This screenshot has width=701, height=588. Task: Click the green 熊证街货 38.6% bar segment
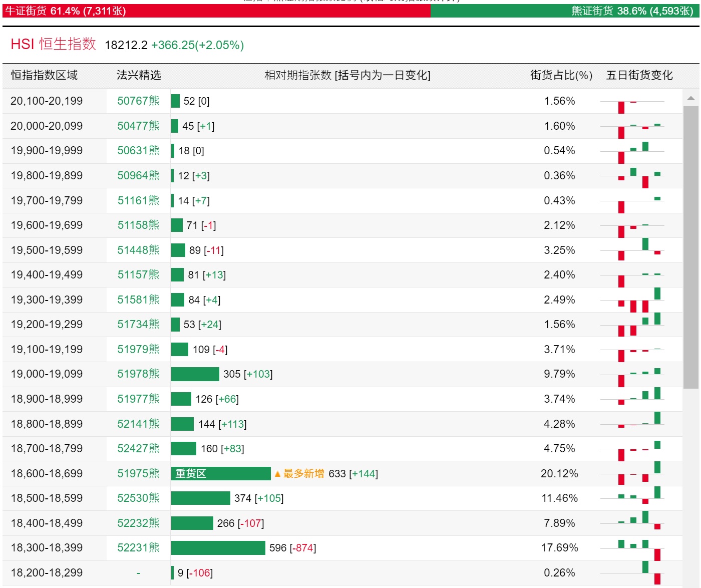(x=565, y=11)
